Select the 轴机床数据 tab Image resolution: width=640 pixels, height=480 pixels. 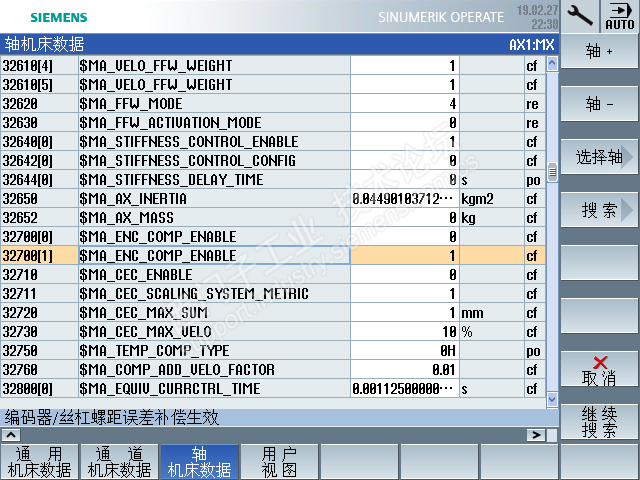tap(199, 462)
